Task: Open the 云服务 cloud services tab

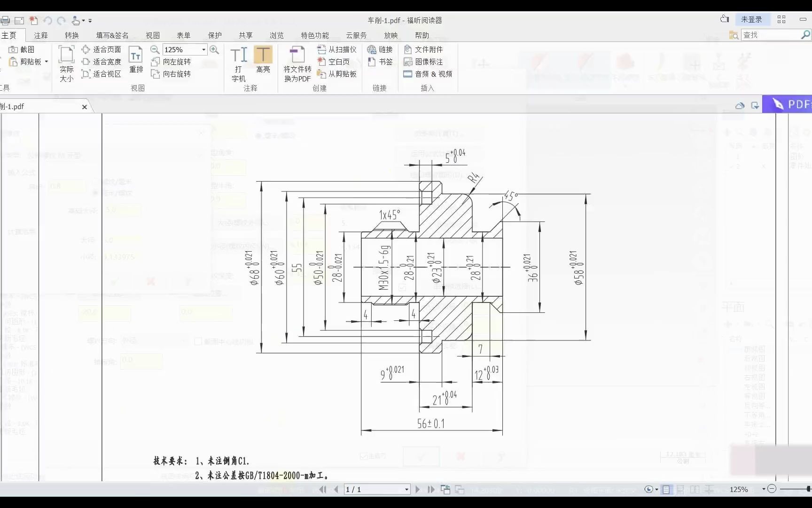Action: (356, 35)
